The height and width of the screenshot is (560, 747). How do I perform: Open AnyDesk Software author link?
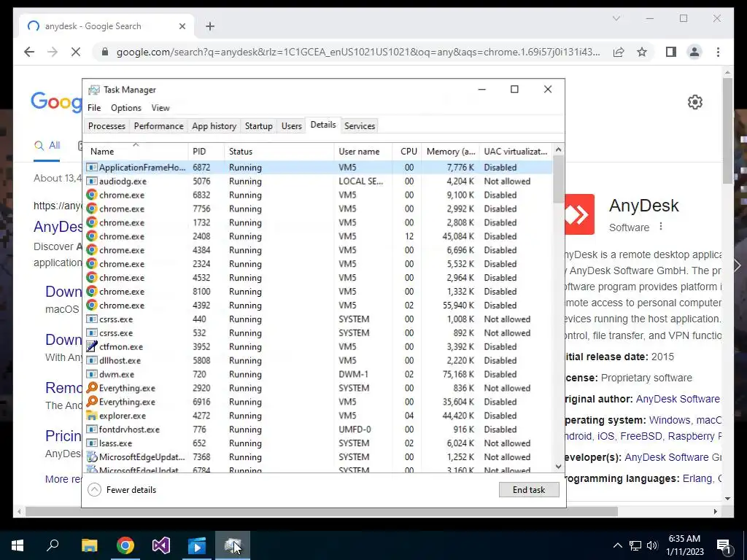(678, 399)
